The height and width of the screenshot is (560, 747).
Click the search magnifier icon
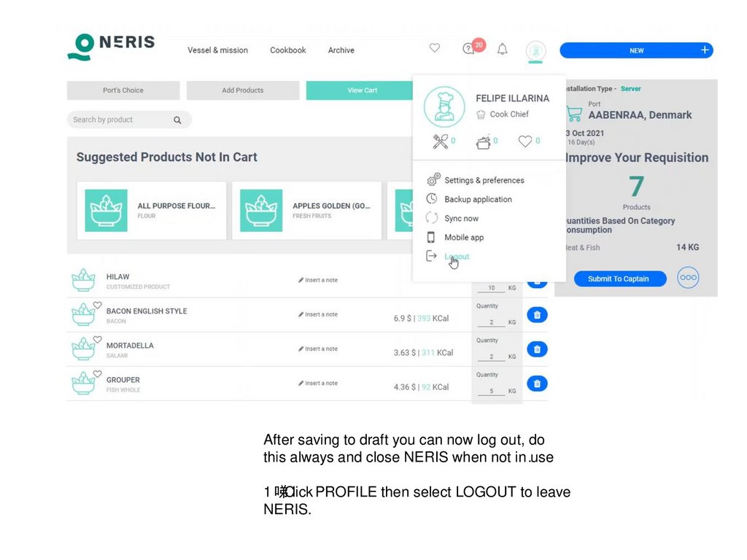177,120
